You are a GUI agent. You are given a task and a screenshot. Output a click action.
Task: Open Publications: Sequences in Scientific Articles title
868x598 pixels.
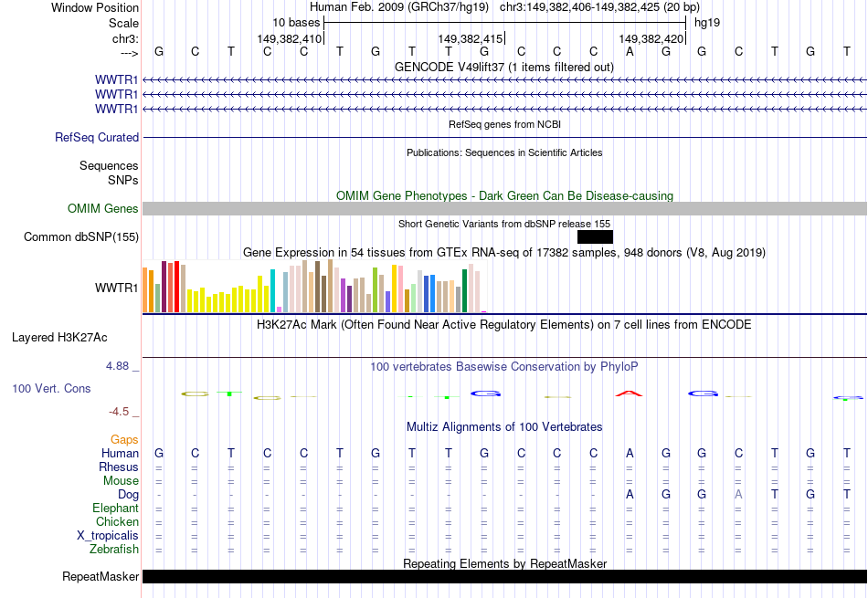pos(504,152)
